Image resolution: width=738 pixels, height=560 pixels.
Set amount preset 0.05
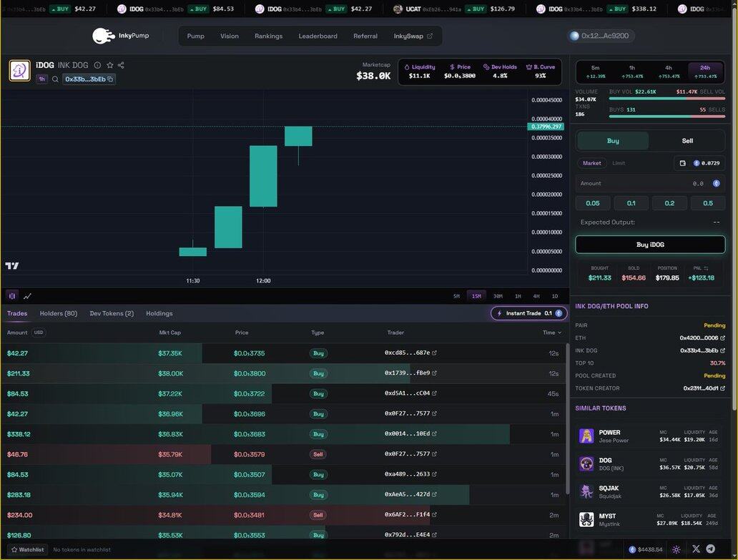tap(593, 203)
